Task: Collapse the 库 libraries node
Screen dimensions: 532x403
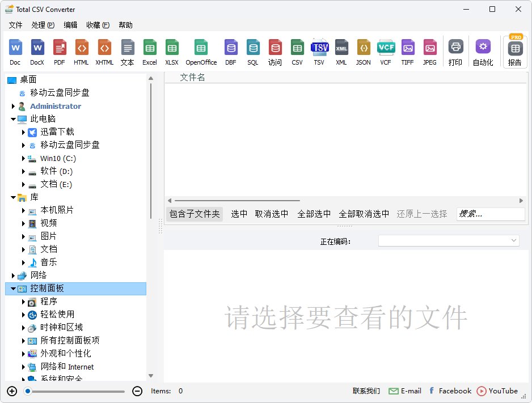Action: click(13, 197)
